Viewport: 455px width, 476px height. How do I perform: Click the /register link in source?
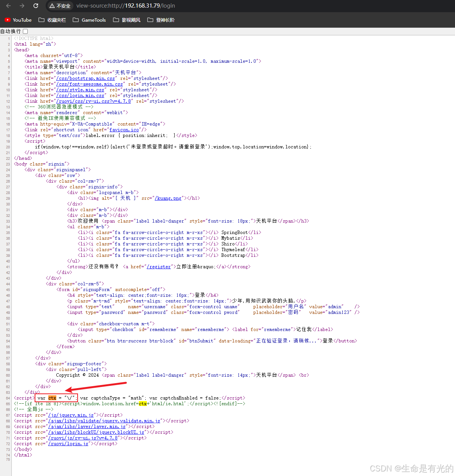point(159,267)
